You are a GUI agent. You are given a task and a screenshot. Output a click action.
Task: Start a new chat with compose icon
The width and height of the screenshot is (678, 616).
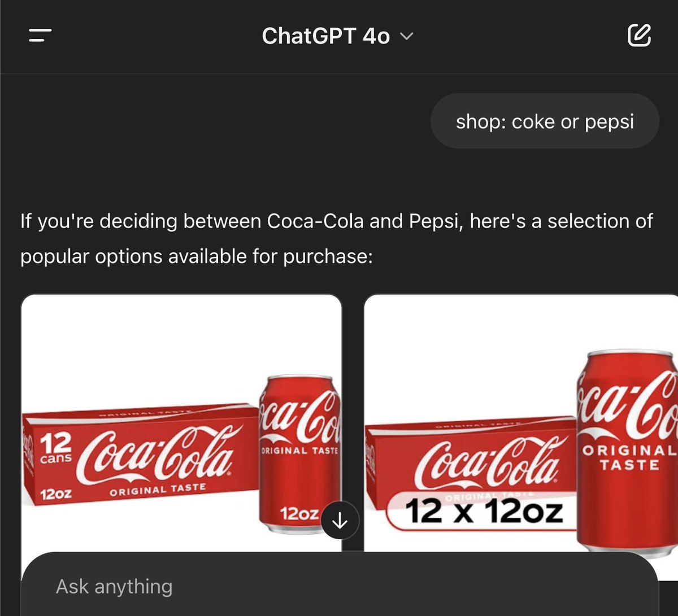pos(639,36)
